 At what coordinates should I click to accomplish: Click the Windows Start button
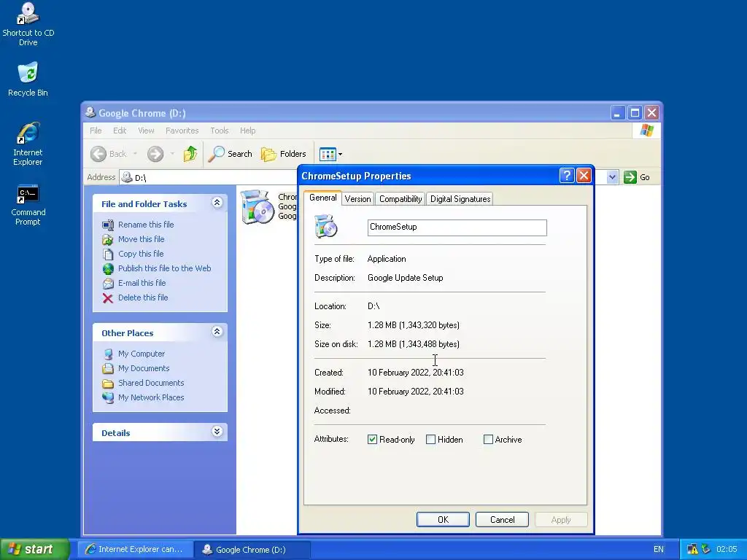click(x=34, y=549)
